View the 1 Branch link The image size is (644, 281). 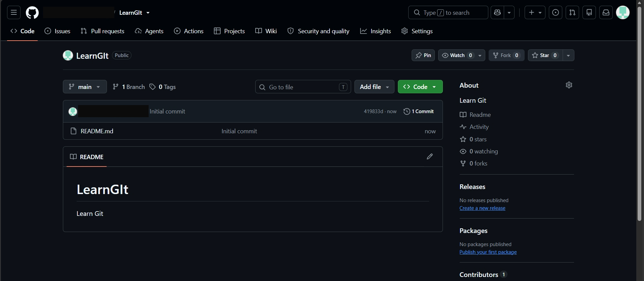coord(129,87)
